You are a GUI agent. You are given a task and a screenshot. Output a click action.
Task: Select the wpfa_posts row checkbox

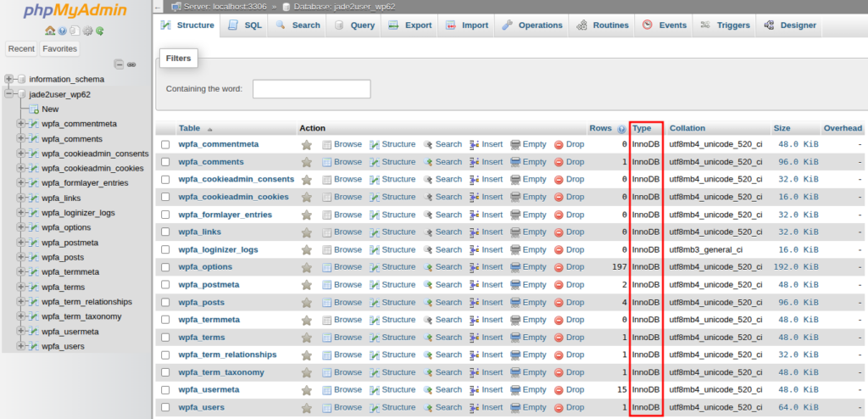pyautogui.click(x=165, y=303)
